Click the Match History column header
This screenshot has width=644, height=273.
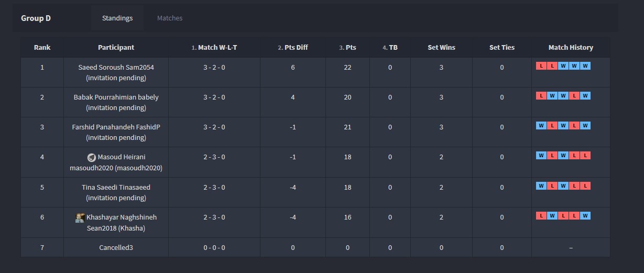pyautogui.click(x=571, y=48)
